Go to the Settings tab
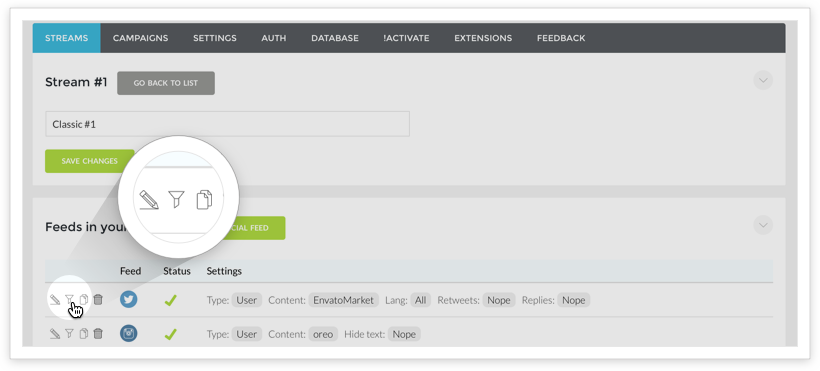The height and width of the screenshot is (371, 820). [215, 38]
